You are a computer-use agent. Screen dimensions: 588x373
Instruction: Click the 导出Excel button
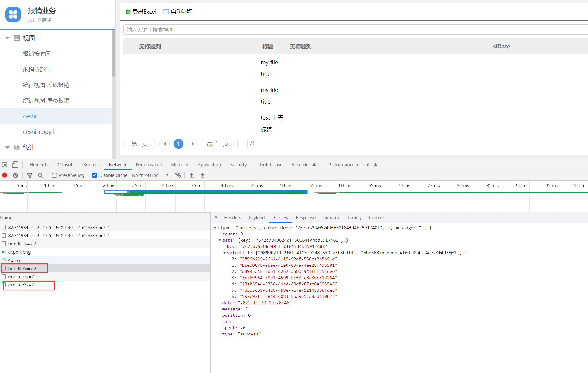141,12
